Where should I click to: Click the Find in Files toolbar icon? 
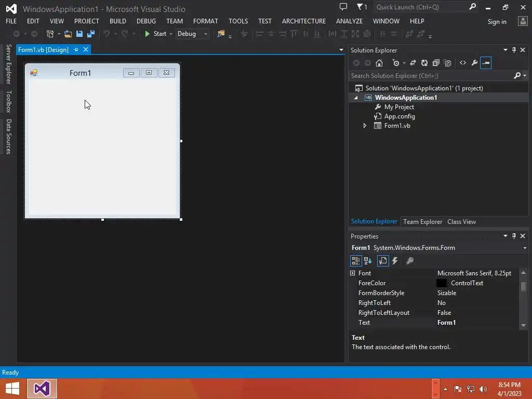coord(221,34)
